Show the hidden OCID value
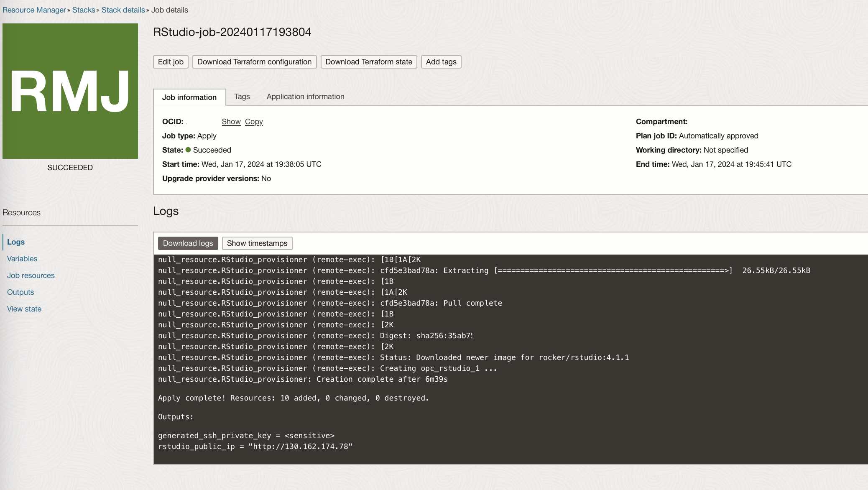868x490 pixels. [x=231, y=122]
